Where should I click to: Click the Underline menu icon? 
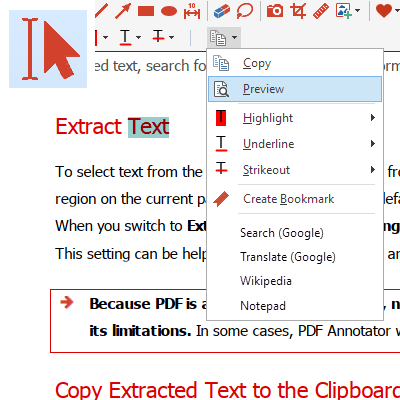pos(221,144)
